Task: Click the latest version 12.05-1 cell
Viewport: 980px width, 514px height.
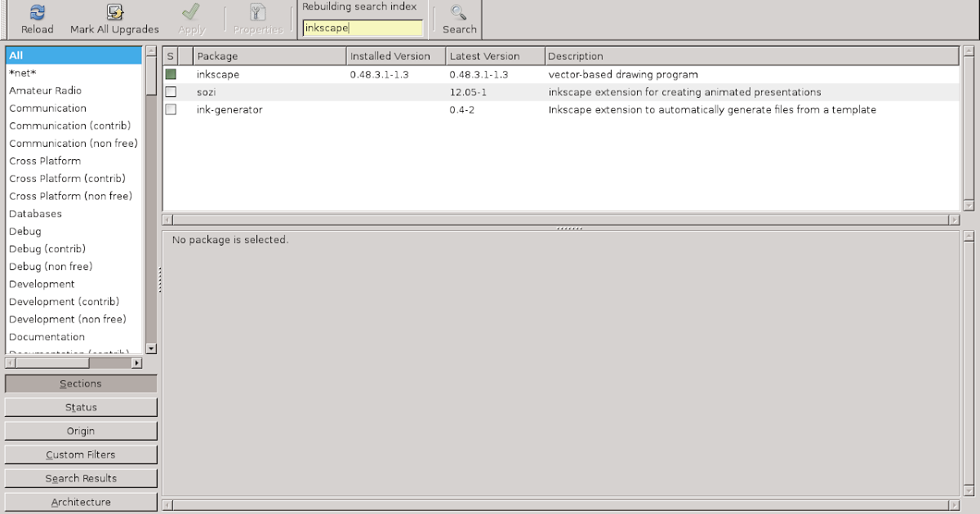Action: pos(468,92)
